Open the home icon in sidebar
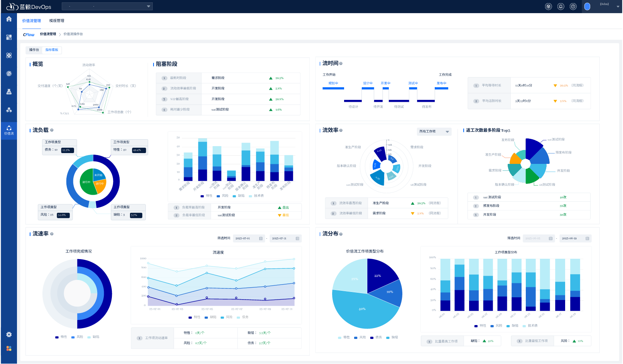The width and height of the screenshot is (623, 364). [9, 19]
